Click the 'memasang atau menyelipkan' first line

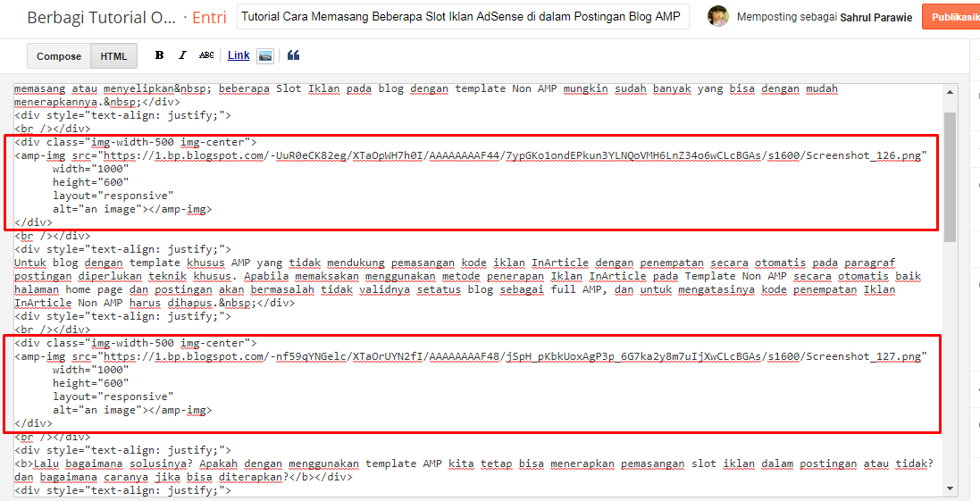click(x=425, y=88)
